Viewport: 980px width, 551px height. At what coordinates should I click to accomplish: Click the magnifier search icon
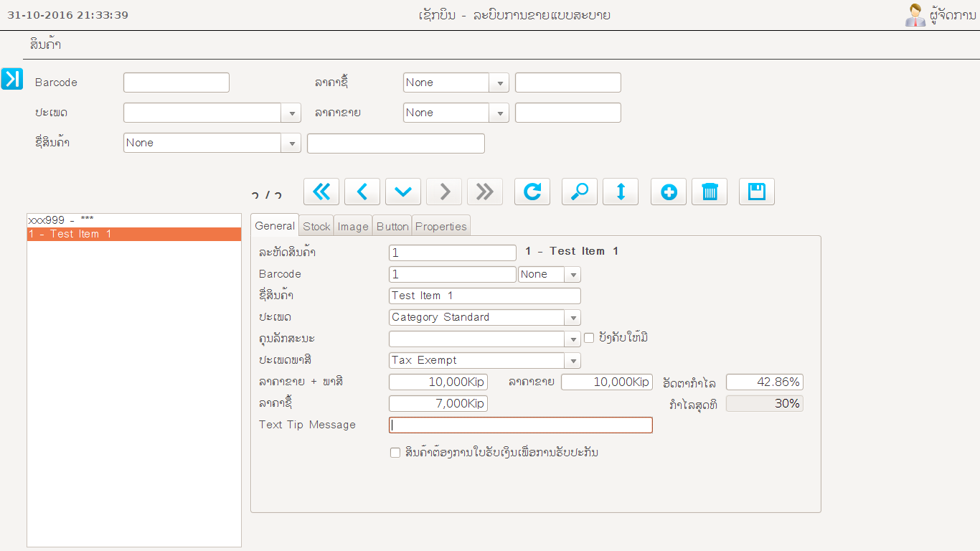(x=580, y=192)
